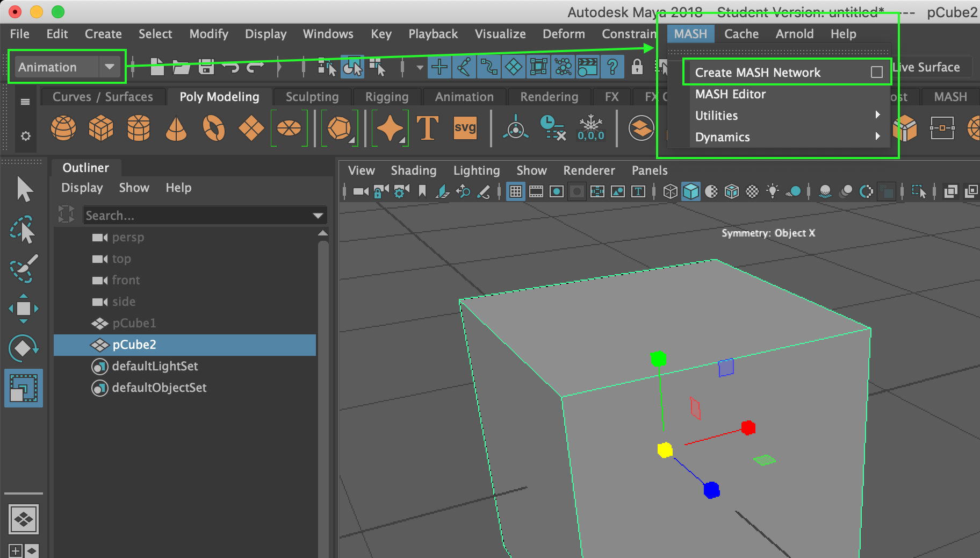
Task: Open Maya help via the question mark icon
Action: click(612, 67)
